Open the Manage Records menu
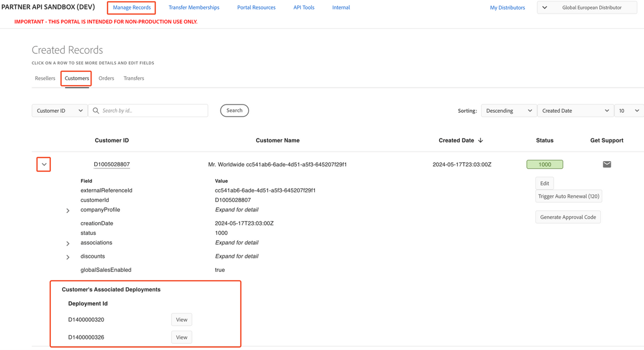This screenshot has height=350, width=644. (x=132, y=8)
